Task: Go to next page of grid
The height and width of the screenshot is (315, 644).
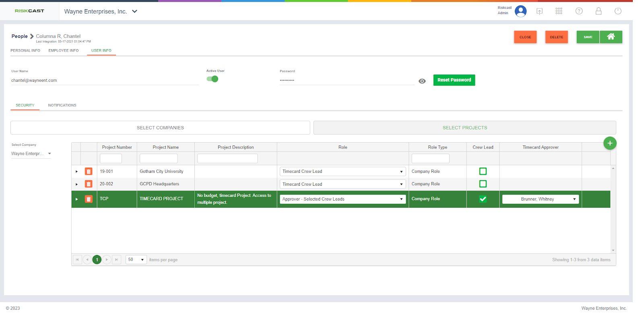Action: pyautogui.click(x=107, y=260)
